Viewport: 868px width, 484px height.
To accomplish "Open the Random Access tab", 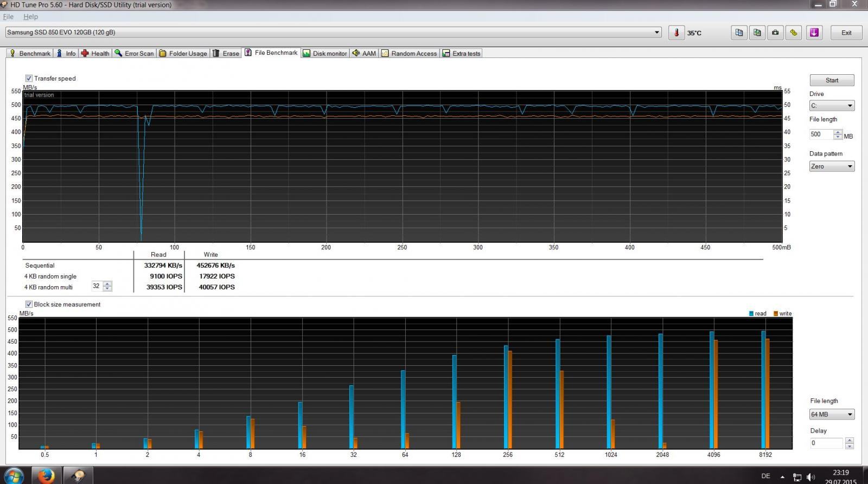I will [x=409, y=53].
